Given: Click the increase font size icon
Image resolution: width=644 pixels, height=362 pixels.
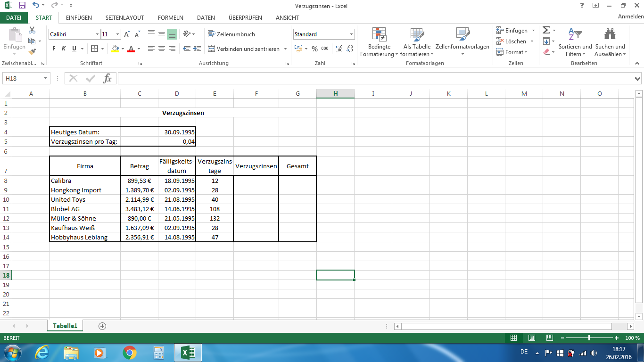Looking at the screenshot, I should (x=127, y=34).
